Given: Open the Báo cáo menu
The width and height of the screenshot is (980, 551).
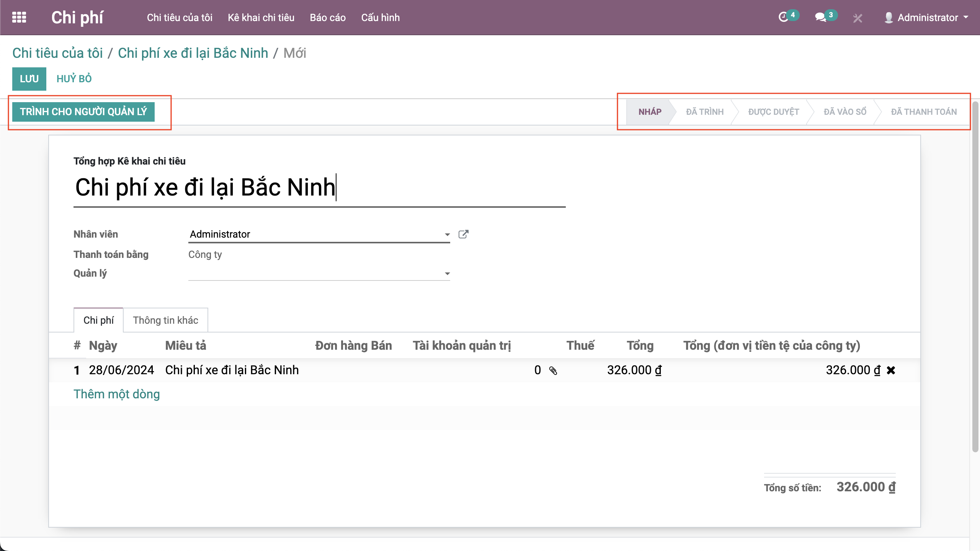Looking at the screenshot, I should click(x=328, y=18).
